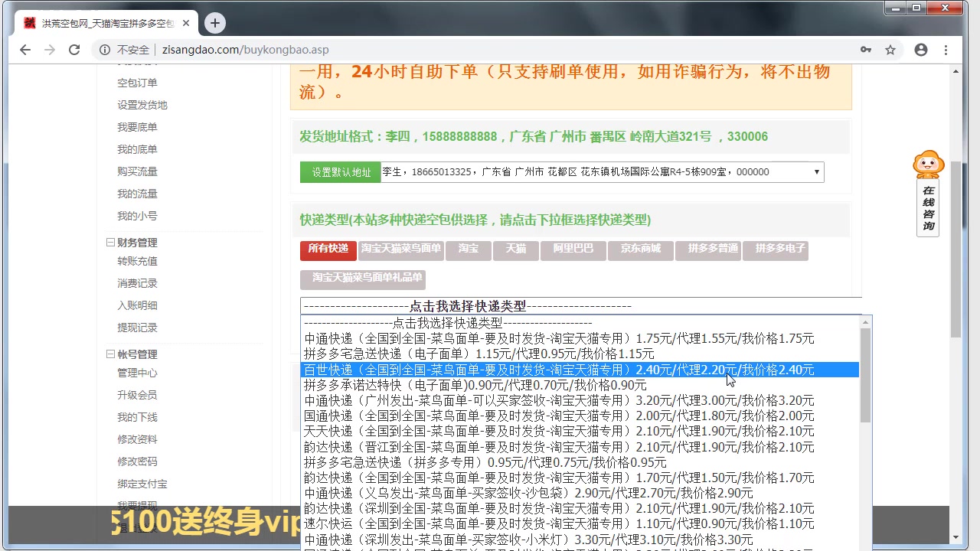Screen dimensions: 980x551
Task: Bookmark this page with star icon
Action: pos(890,50)
